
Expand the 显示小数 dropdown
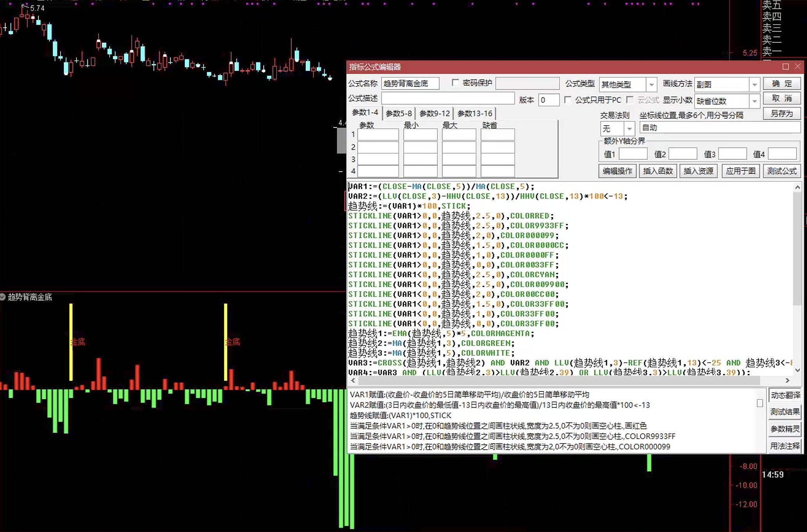point(754,101)
